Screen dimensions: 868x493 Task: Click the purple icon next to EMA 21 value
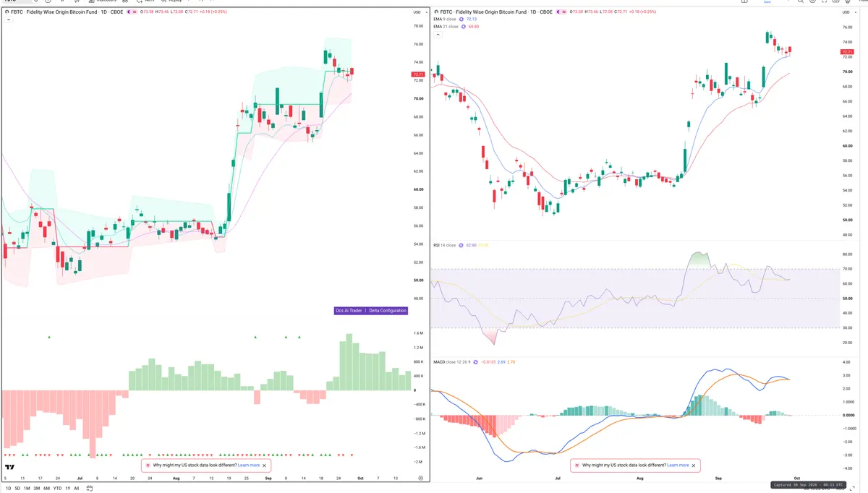tap(464, 27)
